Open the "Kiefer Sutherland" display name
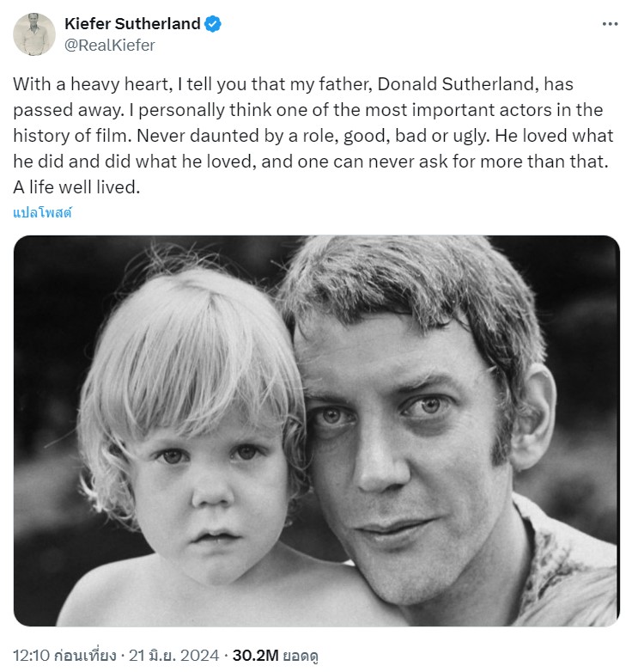The image size is (632, 672). pos(132,24)
